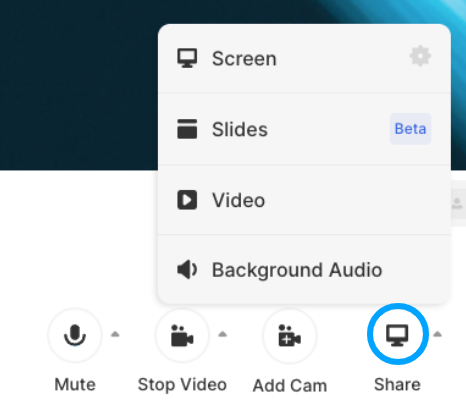Mute the microphone
Image resolution: width=466 pixels, height=401 pixels.
(75, 335)
